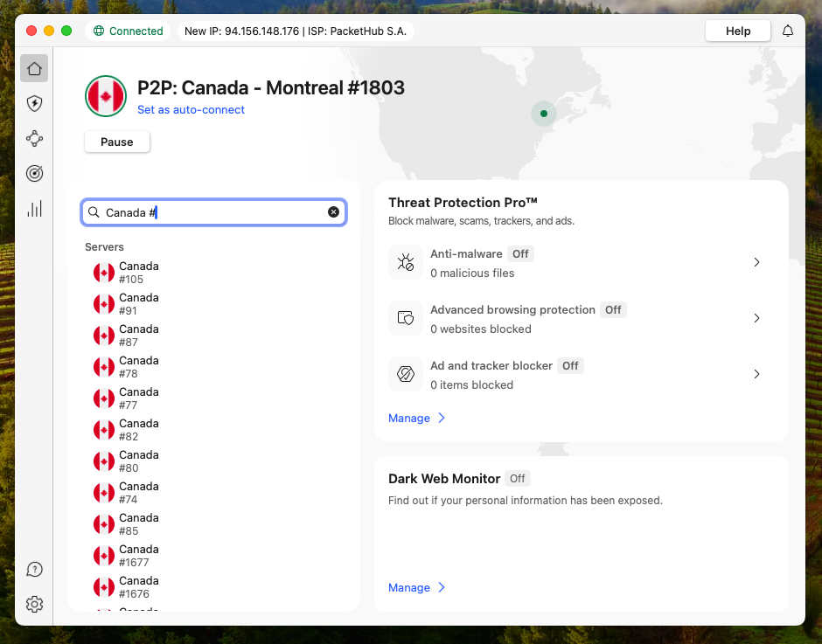The height and width of the screenshot is (644, 822).
Task: Click Advanced browsing protection icon
Action: coord(405,318)
